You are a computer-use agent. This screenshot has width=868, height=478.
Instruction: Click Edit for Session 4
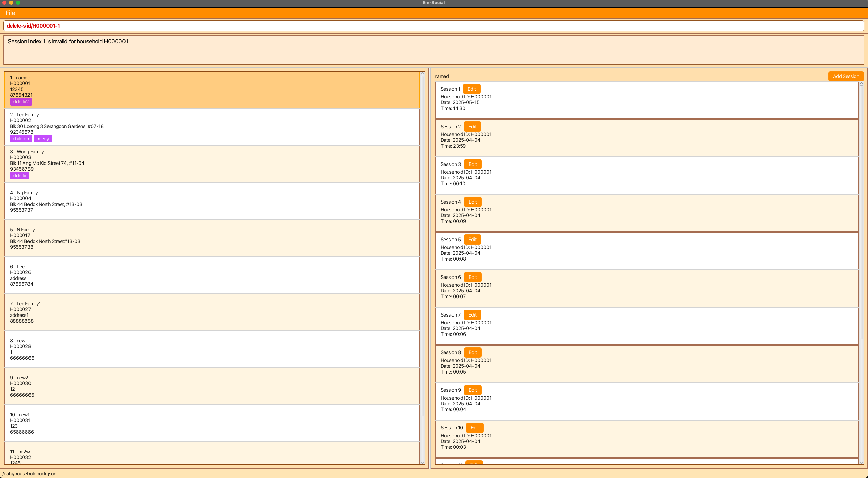click(x=472, y=202)
